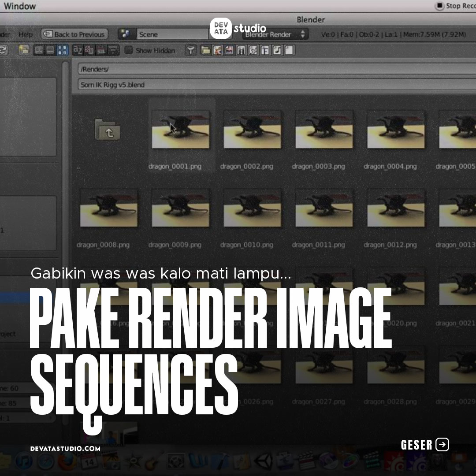Click the file name dragon_0012.png
Viewport: 476px width, 476px height.
[390, 245]
